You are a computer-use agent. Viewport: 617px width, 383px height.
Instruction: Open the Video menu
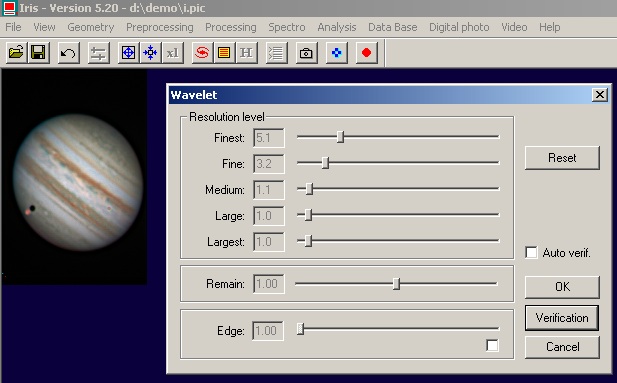coord(514,27)
